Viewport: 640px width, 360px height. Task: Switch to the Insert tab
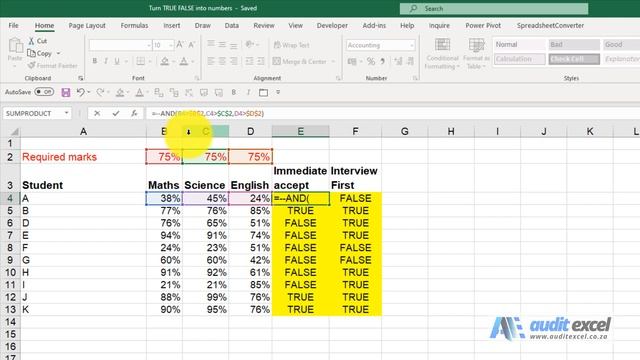pos(171,25)
